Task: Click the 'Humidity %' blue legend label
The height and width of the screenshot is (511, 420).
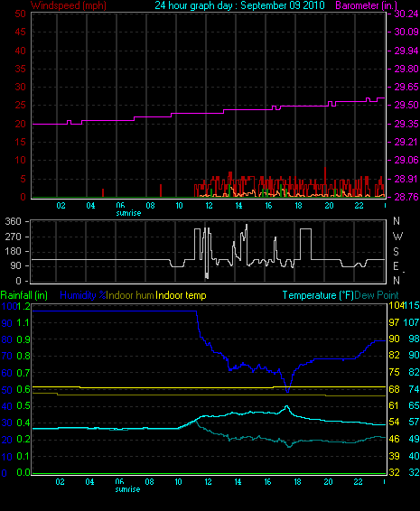Action: 83,295
